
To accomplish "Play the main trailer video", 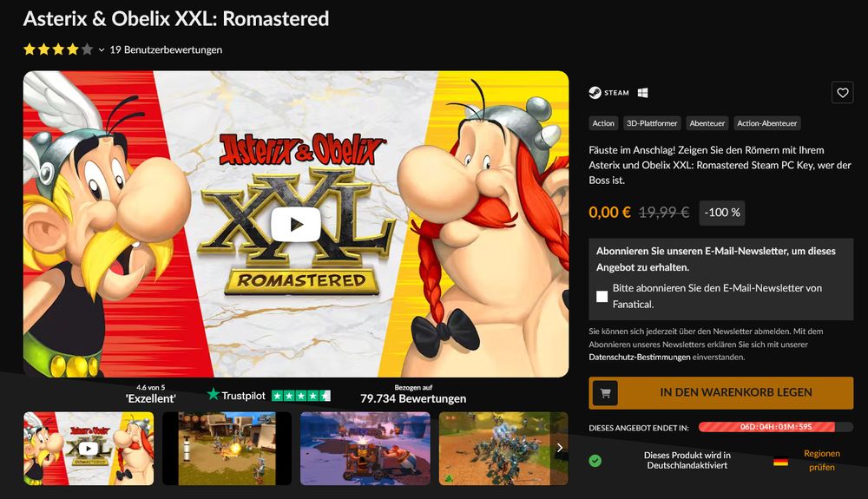I will 296,224.
